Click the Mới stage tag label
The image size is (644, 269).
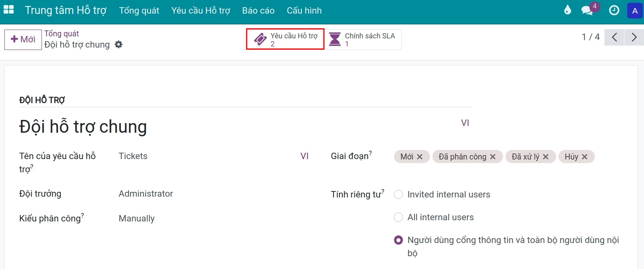[407, 157]
